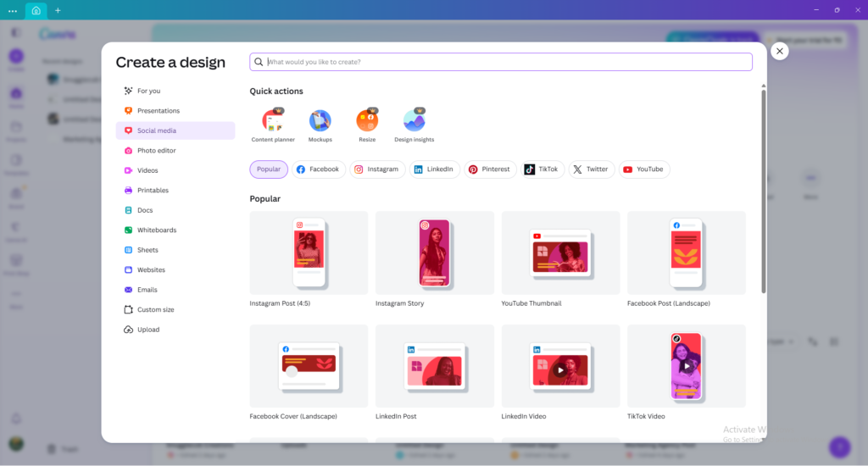Select the For you category
Image resolution: width=868 pixels, height=466 pixels.
point(175,91)
